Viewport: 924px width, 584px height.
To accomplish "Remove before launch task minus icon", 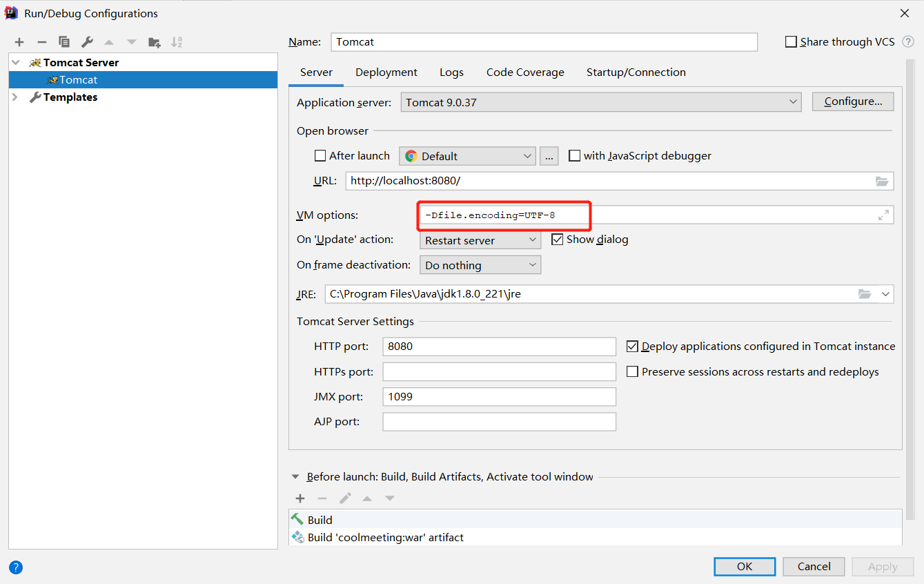I will [322, 498].
